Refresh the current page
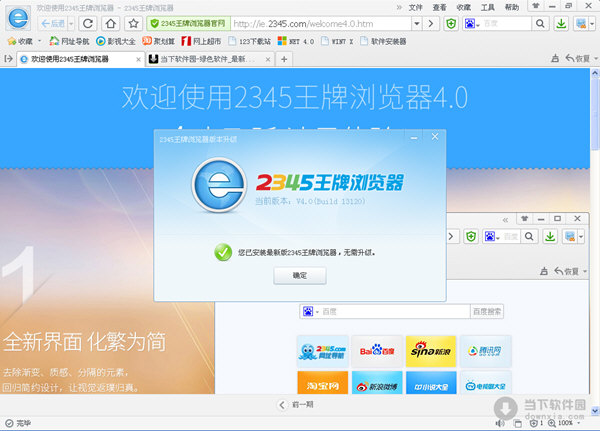 [88, 24]
